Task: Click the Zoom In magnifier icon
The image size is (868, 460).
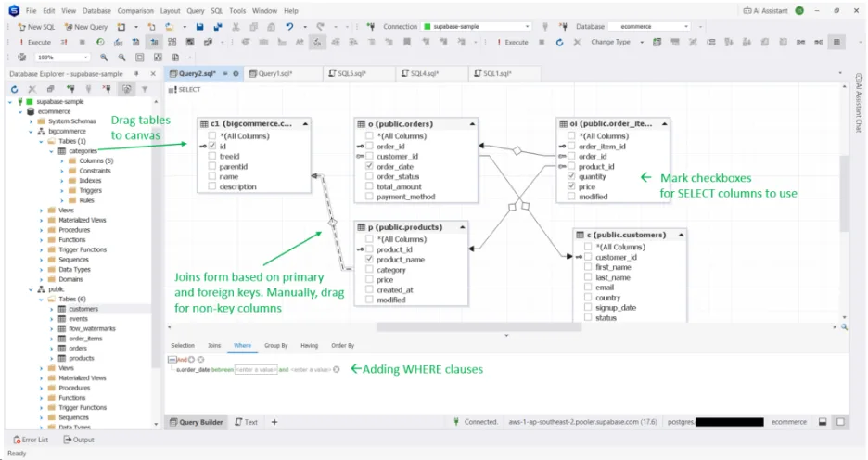Action: pyautogui.click(x=104, y=57)
